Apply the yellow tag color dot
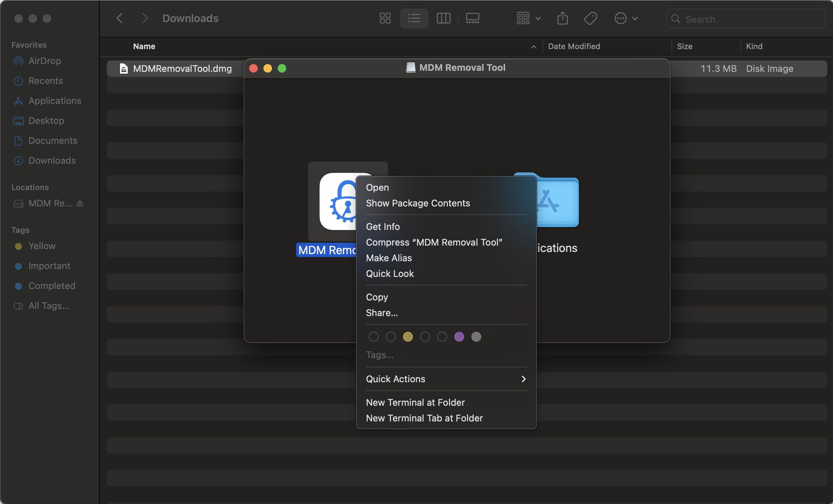Viewport: 833px width, 504px height. 408,337
